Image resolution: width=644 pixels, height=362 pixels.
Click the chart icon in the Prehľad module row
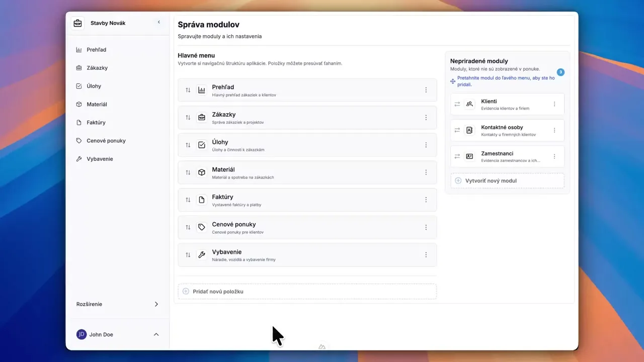pyautogui.click(x=202, y=90)
